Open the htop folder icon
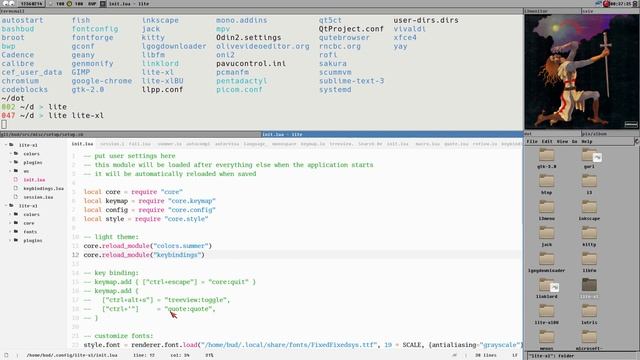The height and width of the screenshot is (360, 640). coord(547,182)
